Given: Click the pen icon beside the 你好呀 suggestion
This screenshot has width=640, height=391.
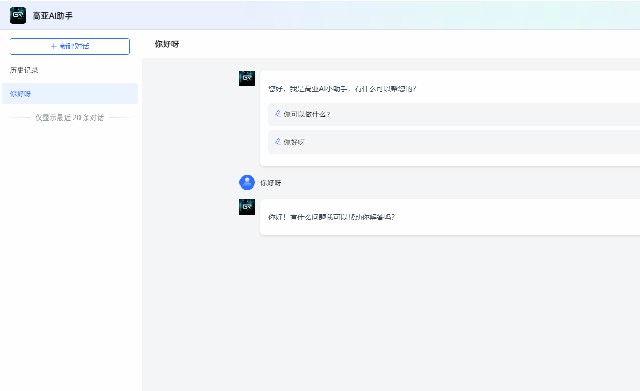Looking at the screenshot, I should tap(278, 141).
